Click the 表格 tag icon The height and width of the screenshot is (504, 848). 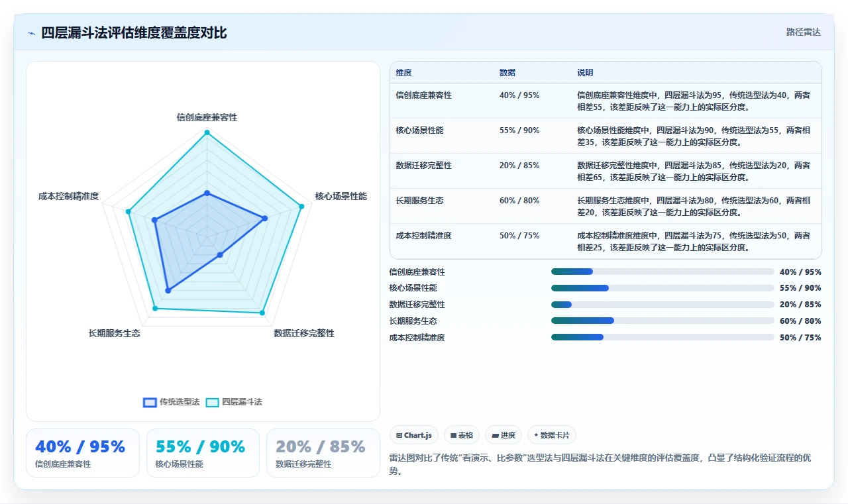[453, 435]
